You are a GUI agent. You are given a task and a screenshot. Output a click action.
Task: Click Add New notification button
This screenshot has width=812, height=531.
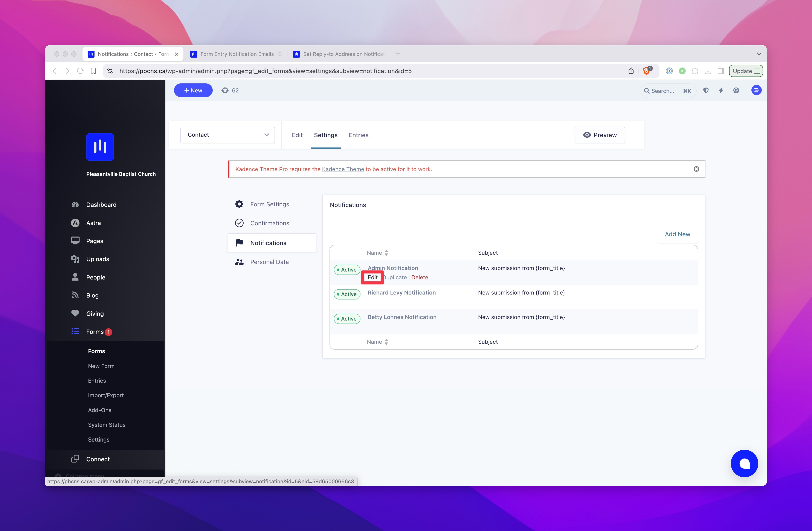(x=678, y=233)
